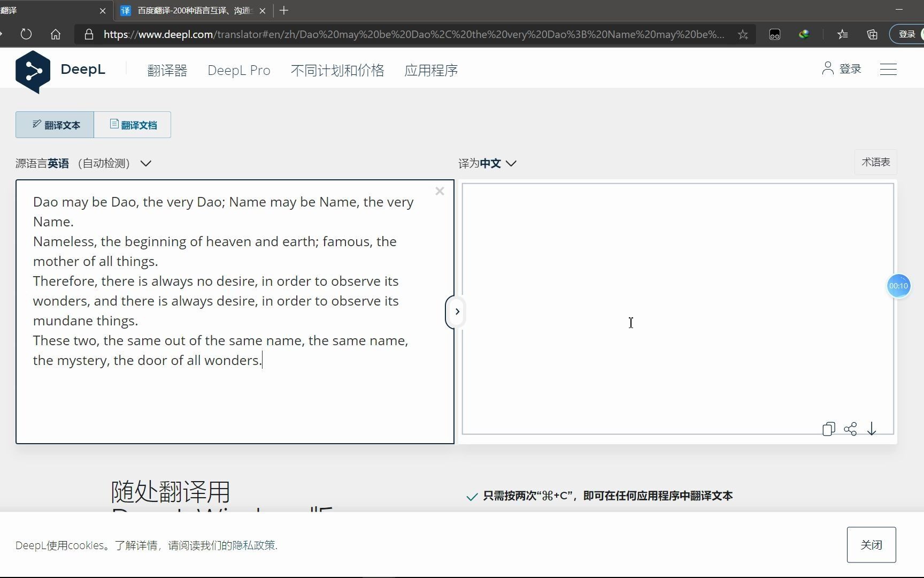Click the DeepL logo icon
The width and height of the screenshot is (924, 578).
(x=33, y=72)
